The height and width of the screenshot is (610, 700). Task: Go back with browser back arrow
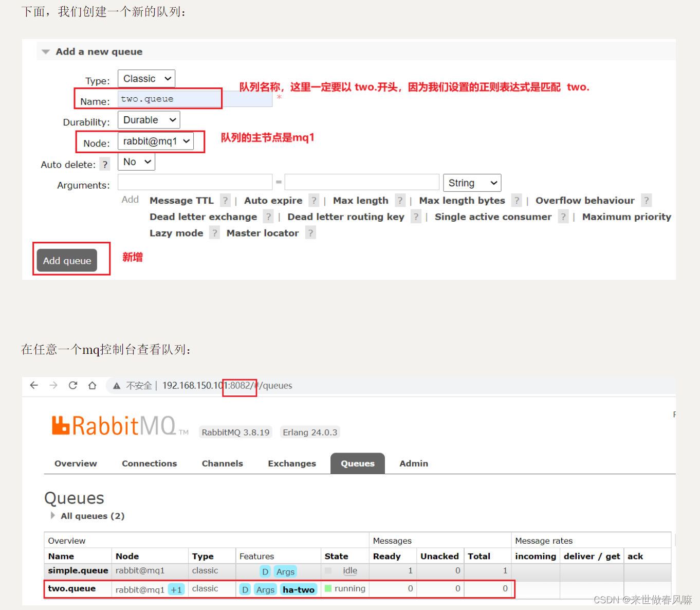[x=34, y=385]
